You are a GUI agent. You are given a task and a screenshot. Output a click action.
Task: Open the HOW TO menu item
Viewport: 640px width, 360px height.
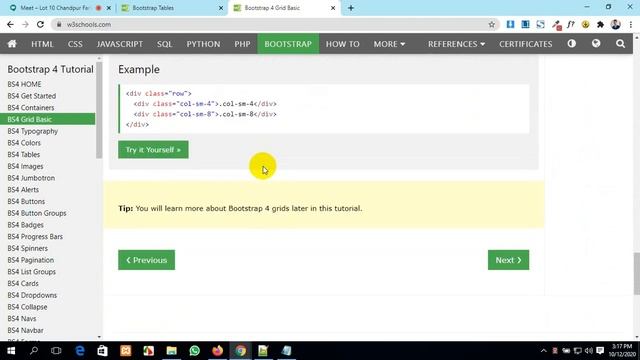342,44
